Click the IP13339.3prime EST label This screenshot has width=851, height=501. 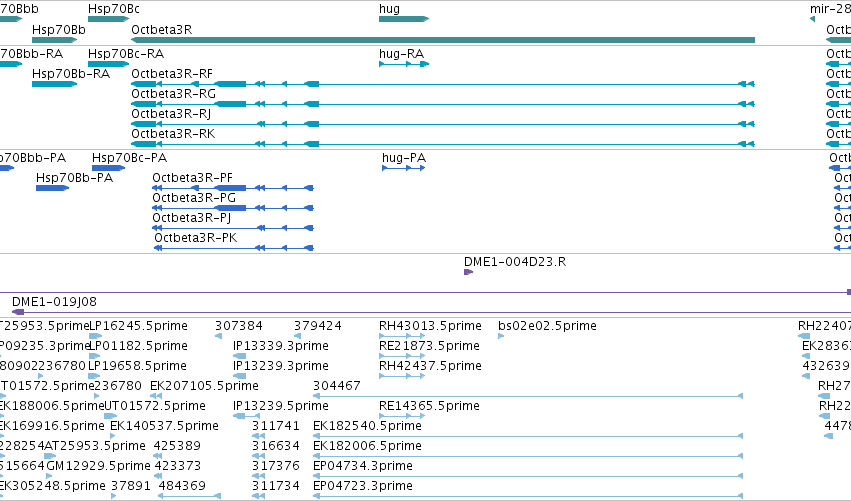[281, 346]
